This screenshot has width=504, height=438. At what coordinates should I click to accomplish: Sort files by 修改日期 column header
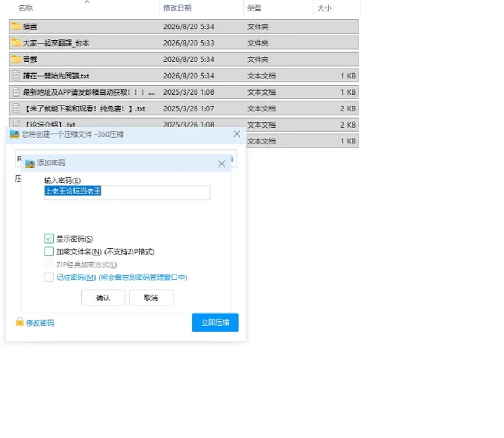pos(177,8)
